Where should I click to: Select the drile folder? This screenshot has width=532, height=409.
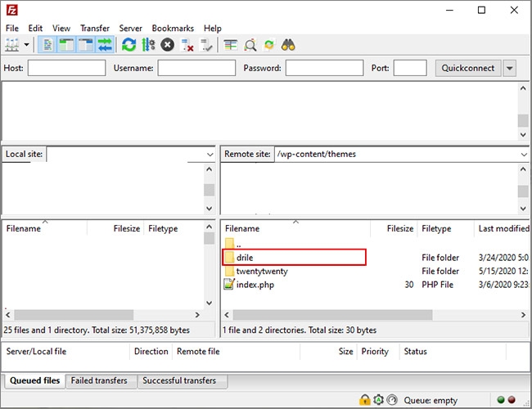(245, 258)
